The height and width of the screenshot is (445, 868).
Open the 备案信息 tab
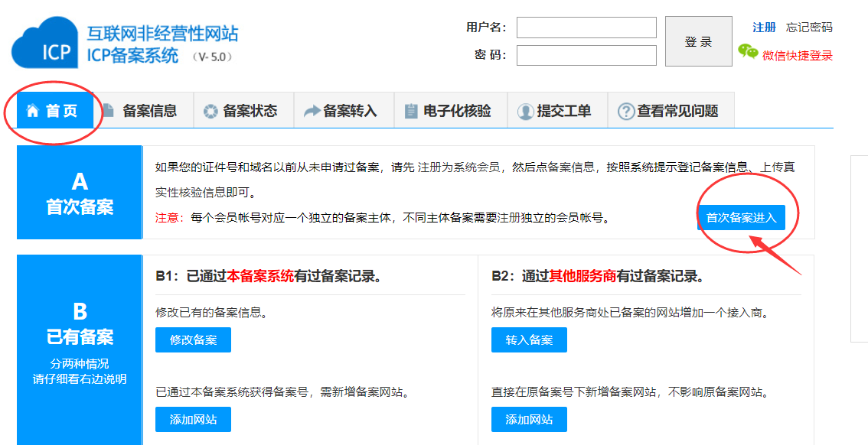149,111
